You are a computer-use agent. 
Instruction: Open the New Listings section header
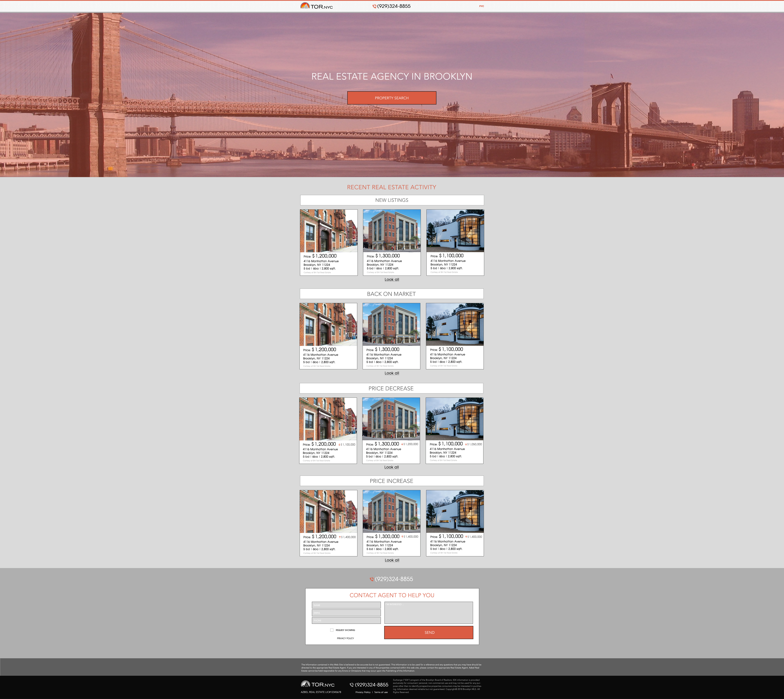[x=392, y=200]
